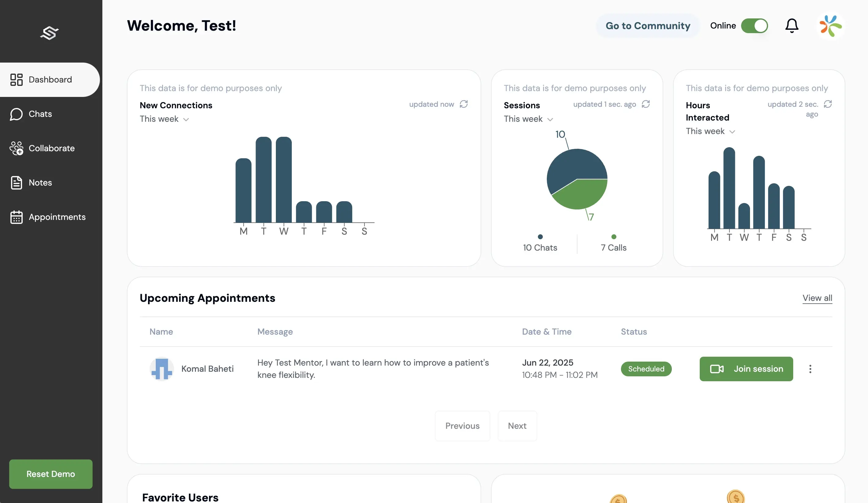Open the Collaborate menu item
868x503 pixels.
tap(50, 148)
